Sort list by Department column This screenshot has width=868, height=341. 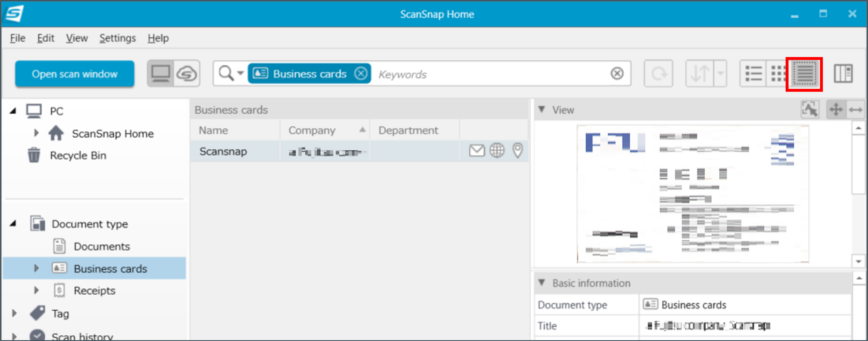pyautogui.click(x=415, y=130)
